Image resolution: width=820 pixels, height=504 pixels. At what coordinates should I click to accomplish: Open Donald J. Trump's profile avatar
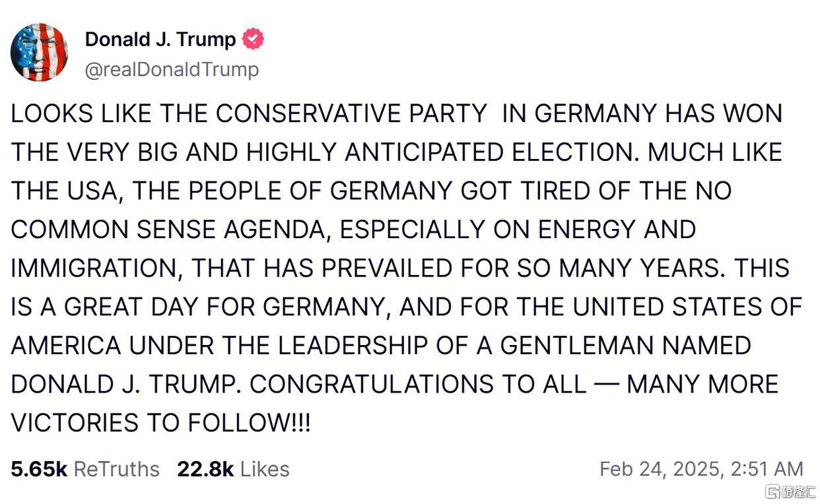[x=39, y=52]
